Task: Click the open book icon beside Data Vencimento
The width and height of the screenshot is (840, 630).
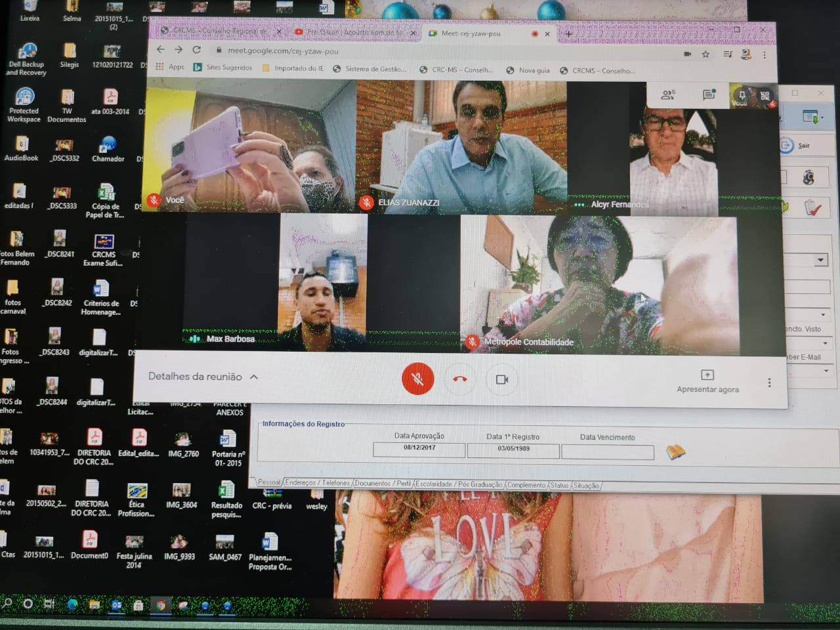Action: [x=675, y=451]
